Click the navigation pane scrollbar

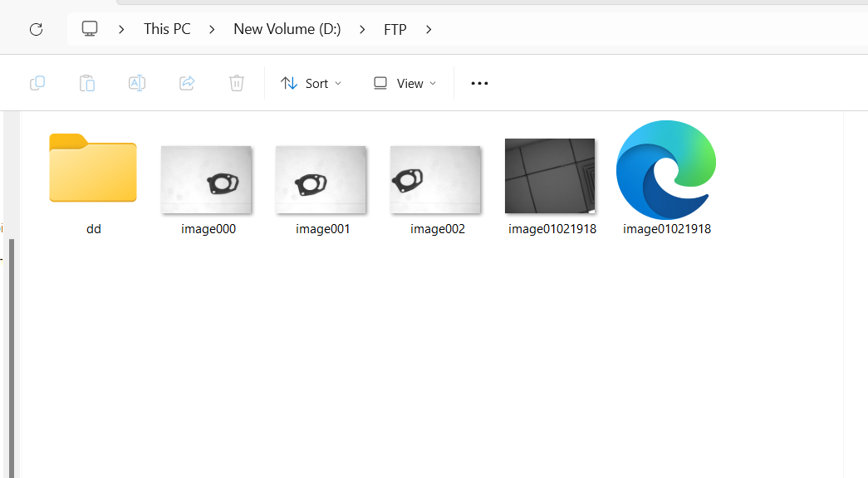(11, 358)
